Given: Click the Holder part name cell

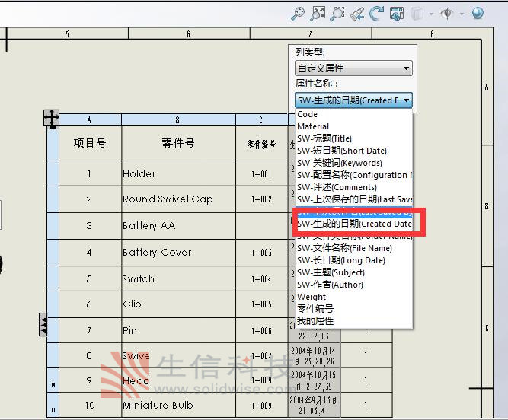Looking at the screenshot, I should tap(178, 173).
